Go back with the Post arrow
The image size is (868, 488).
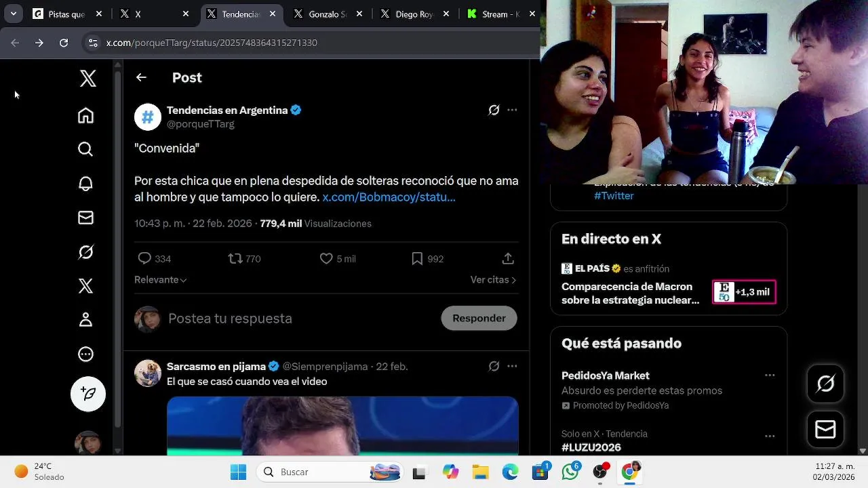click(141, 77)
